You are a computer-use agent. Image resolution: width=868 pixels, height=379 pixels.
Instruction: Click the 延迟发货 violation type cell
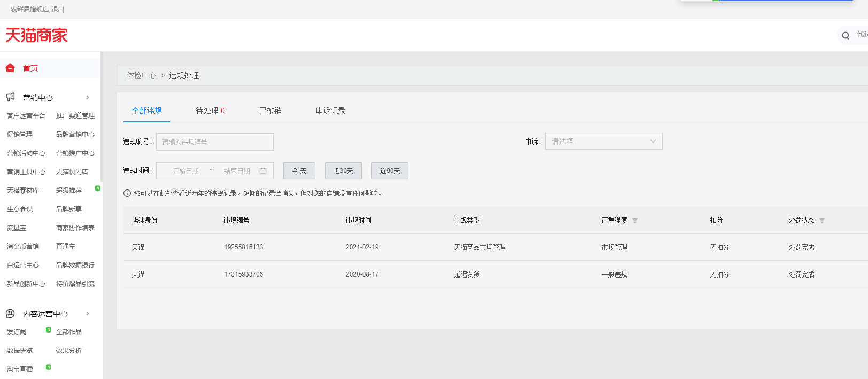467,274
